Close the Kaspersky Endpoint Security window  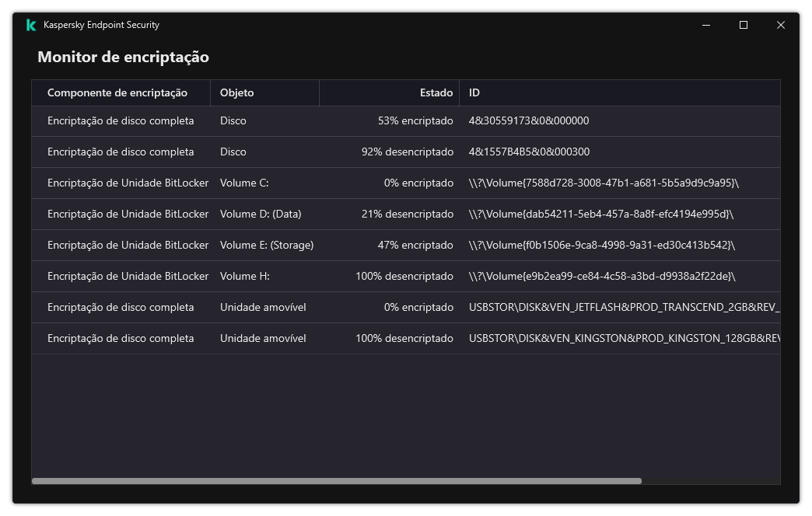(781, 25)
